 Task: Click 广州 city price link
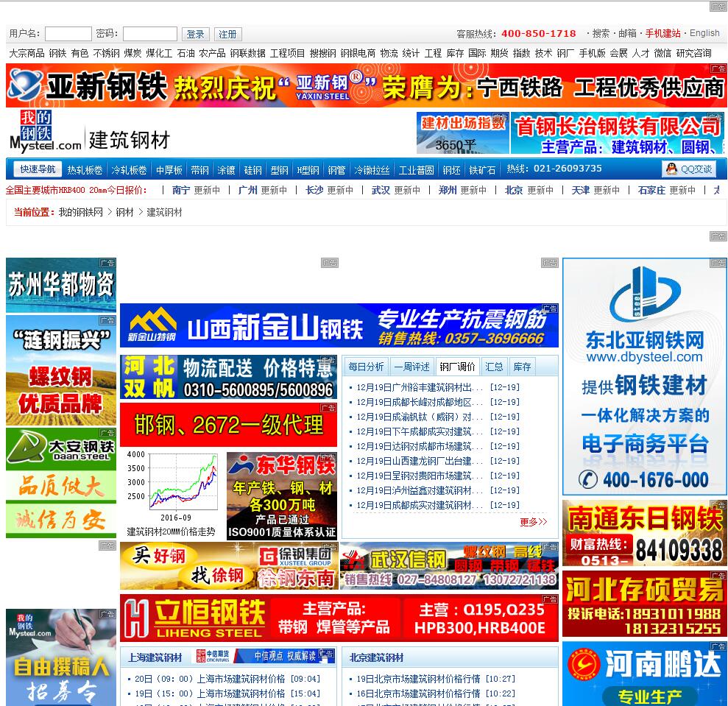click(x=247, y=191)
